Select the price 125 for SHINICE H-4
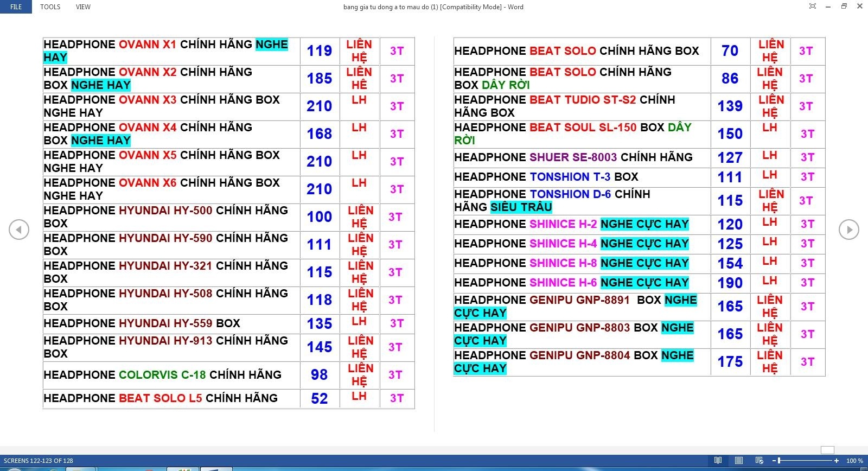Screen dimensions: 868x471 click(x=730, y=244)
